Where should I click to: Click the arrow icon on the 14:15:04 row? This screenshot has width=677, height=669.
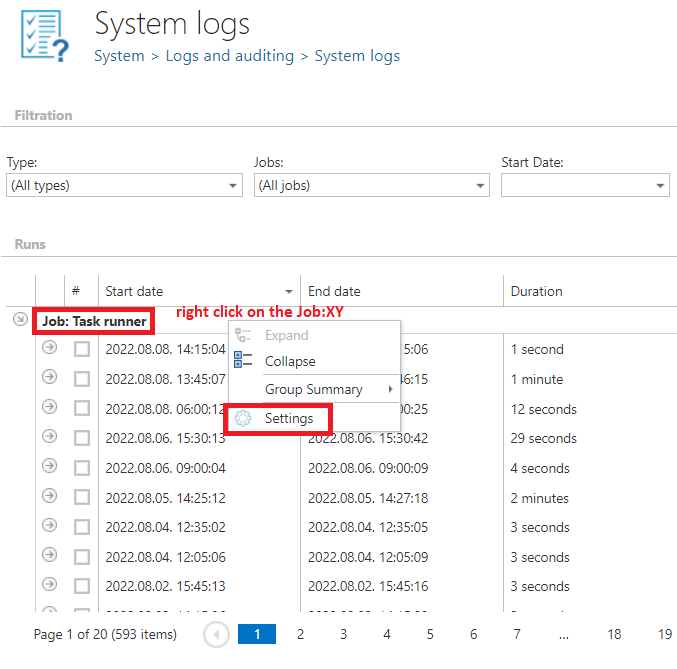50,349
